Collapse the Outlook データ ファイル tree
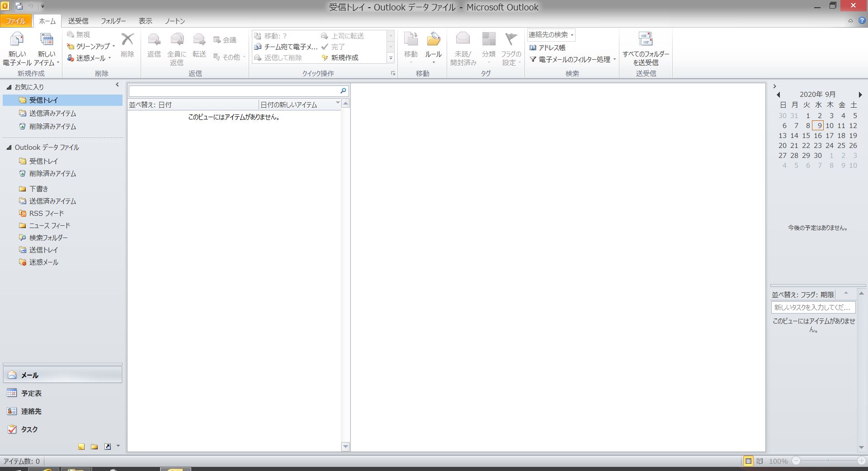This screenshot has width=868, height=471. pos(9,147)
